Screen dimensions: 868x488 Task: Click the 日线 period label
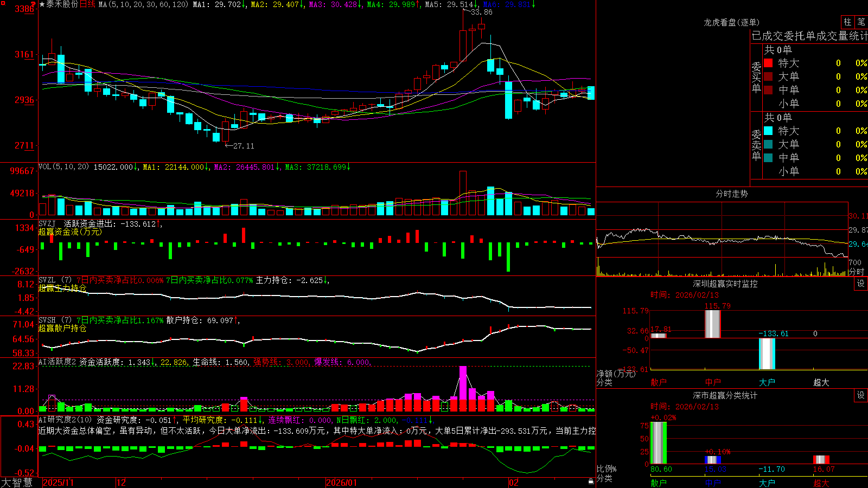pyautogui.click(x=87, y=4)
